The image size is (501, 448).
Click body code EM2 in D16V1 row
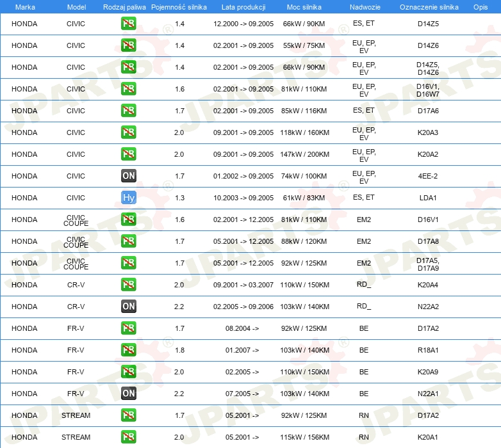coord(364,220)
